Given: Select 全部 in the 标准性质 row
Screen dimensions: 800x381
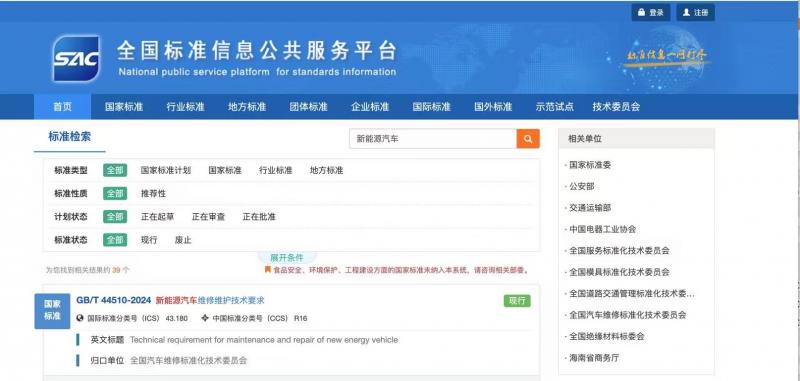Looking at the screenshot, I should (115, 194).
